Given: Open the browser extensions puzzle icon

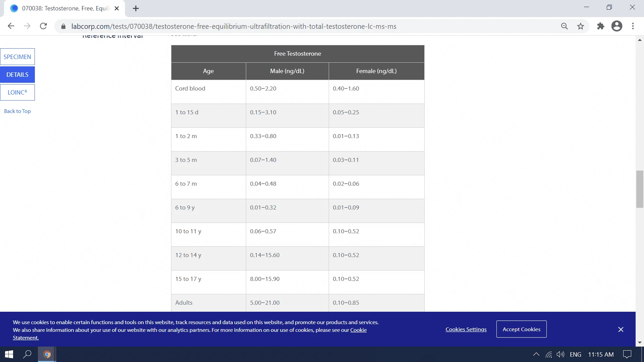Looking at the screenshot, I should tap(600, 26).
